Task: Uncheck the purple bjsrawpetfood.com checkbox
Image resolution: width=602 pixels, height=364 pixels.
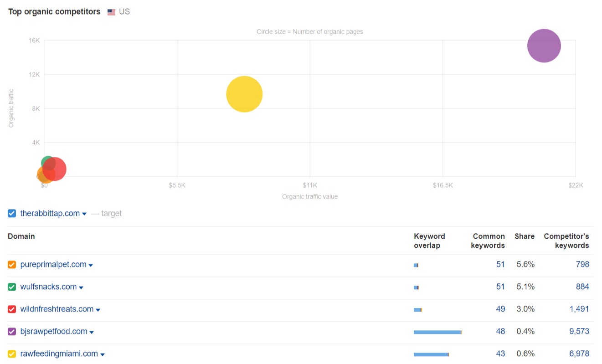Action: click(x=12, y=332)
